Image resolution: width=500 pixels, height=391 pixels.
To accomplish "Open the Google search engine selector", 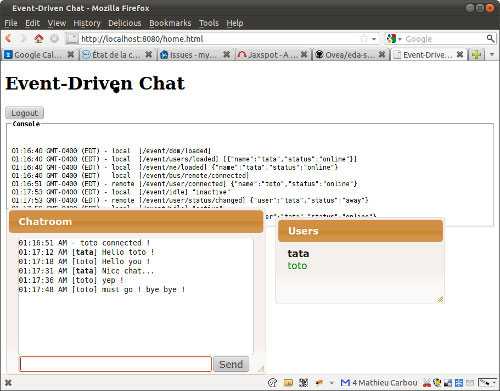I will 394,39.
